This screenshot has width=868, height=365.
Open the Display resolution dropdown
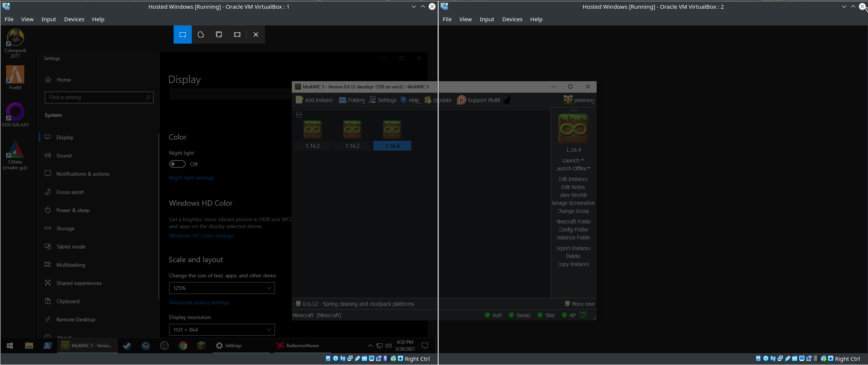coord(222,329)
